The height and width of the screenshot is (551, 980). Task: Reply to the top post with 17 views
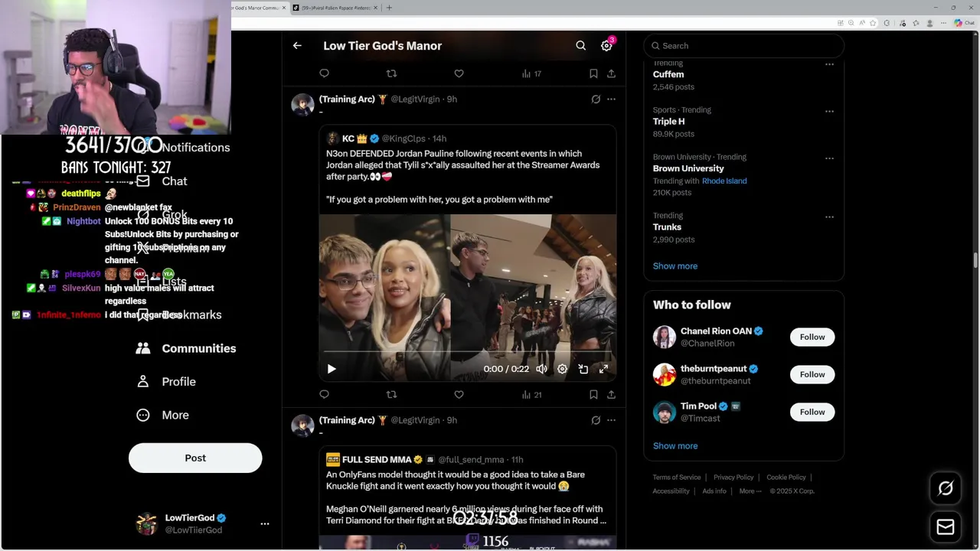(x=324, y=73)
